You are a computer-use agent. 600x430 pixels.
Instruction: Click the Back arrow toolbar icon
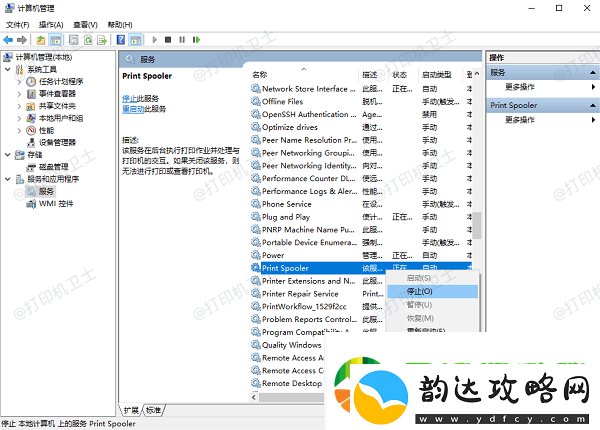(8, 40)
